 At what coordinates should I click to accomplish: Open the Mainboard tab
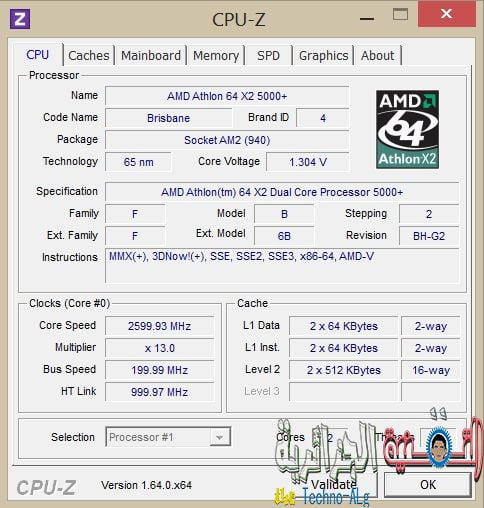tap(151, 56)
